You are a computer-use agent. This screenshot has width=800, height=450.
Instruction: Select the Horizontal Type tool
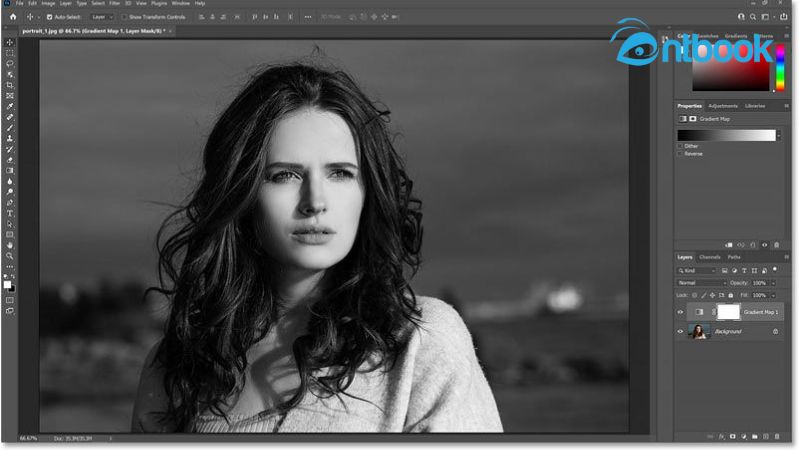click(x=10, y=214)
